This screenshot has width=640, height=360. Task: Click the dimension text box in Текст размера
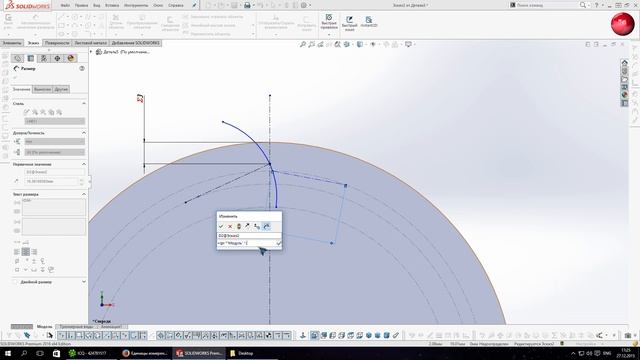[x=54, y=207]
